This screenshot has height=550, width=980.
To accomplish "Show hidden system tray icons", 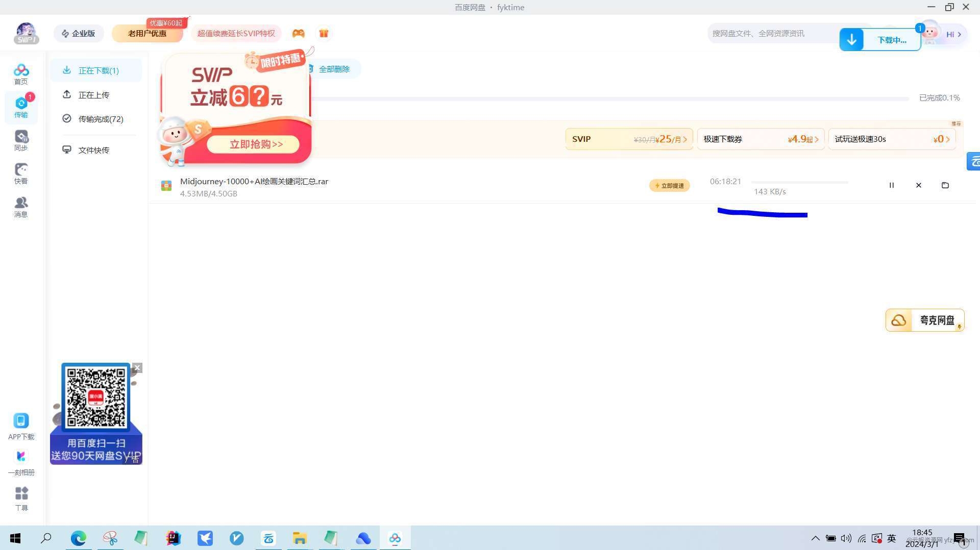I will tap(815, 538).
